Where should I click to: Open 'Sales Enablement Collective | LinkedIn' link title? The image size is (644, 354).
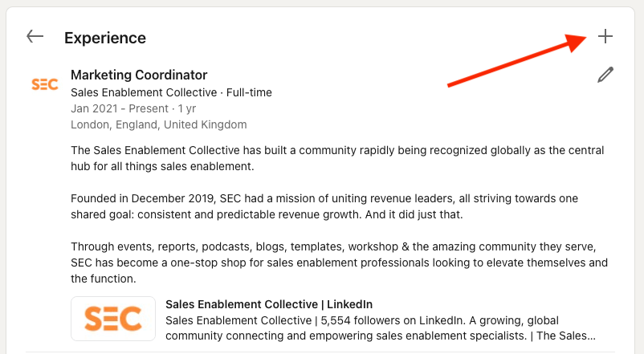click(x=269, y=304)
